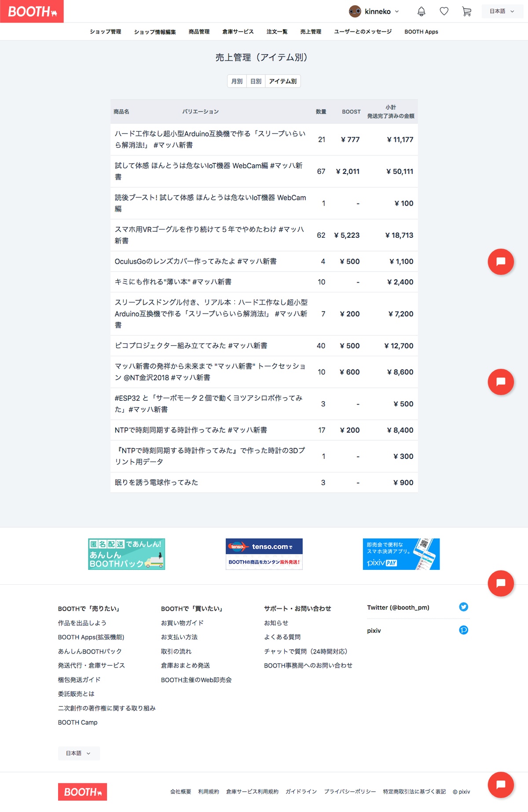
Task: Expand the kinneko account dropdown
Action: 396,11
